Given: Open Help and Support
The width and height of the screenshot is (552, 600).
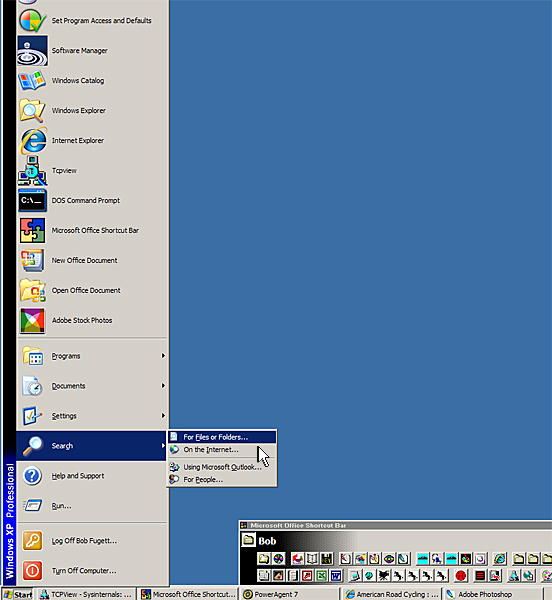Looking at the screenshot, I should click(92, 476).
